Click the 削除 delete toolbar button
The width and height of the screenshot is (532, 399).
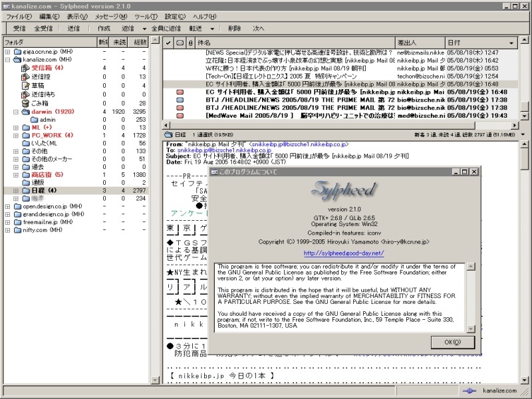(235, 29)
